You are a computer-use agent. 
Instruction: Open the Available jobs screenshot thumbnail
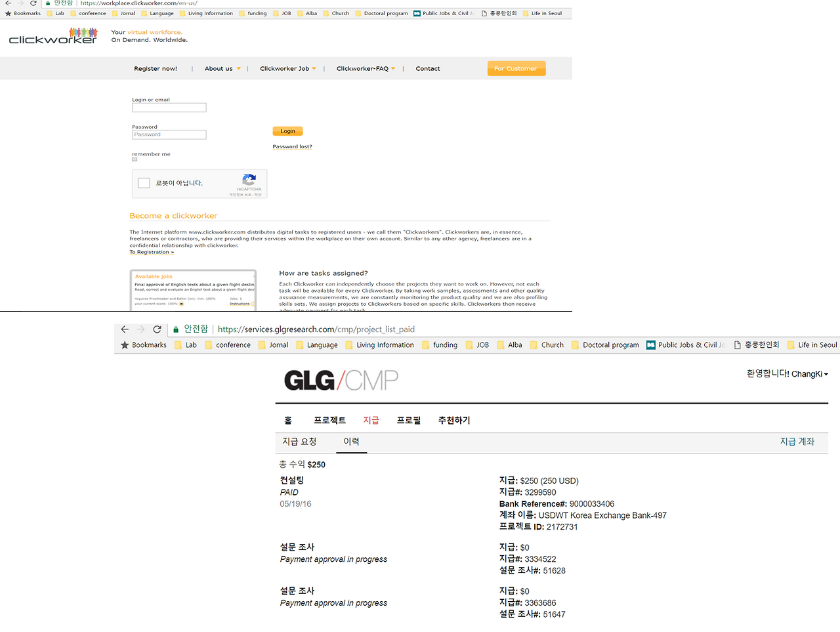[x=193, y=290]
